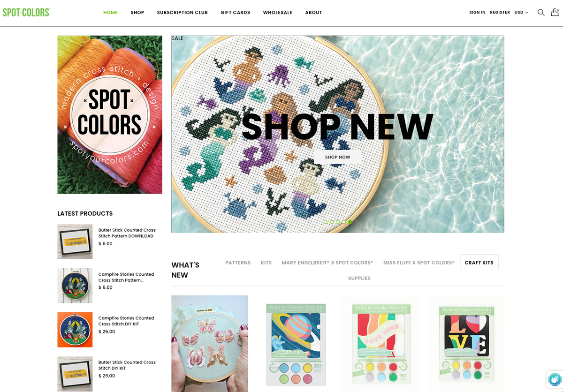Open the Shop navigation menu

click(137, 13)
